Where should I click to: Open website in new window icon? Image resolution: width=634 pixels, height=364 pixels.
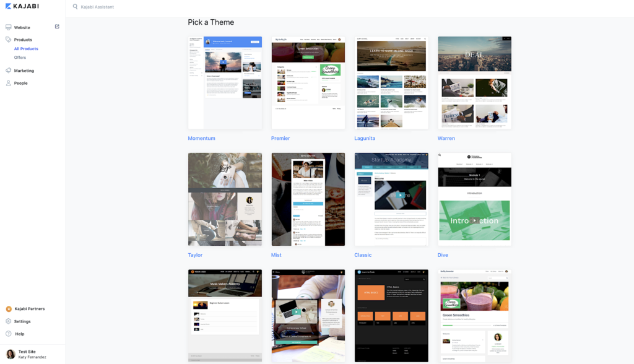57,27
